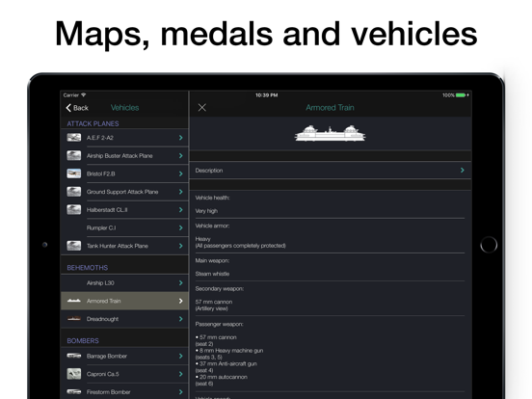Open Bristol F2.B chevron arrow
532x399 pixels.
pos(181,173)
